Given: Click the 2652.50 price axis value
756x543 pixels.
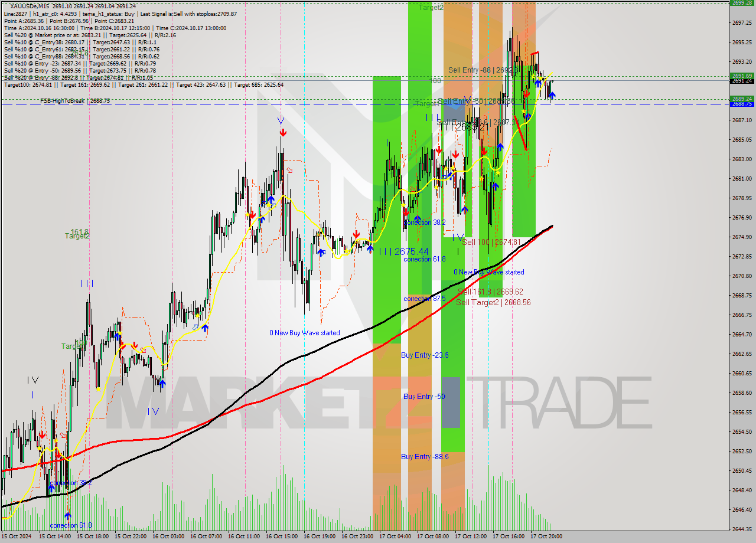Looking at the screenshot, I should (x=742, y=451).
